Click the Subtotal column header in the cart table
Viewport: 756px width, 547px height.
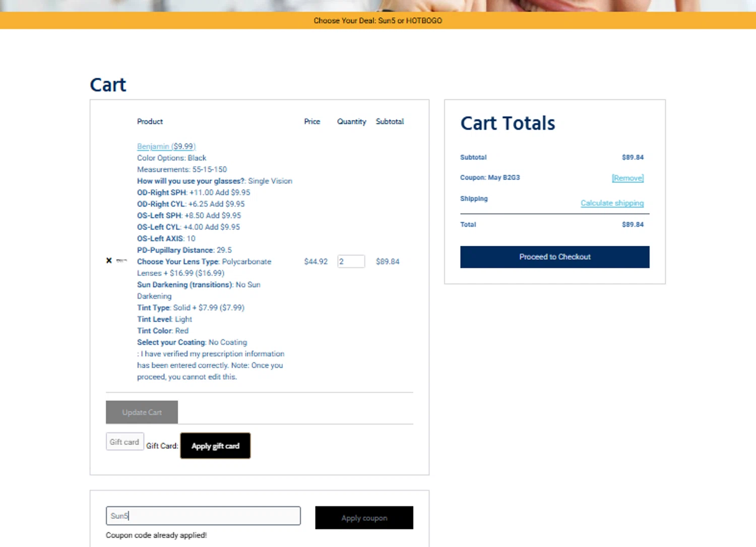click(x=390, y=121)
